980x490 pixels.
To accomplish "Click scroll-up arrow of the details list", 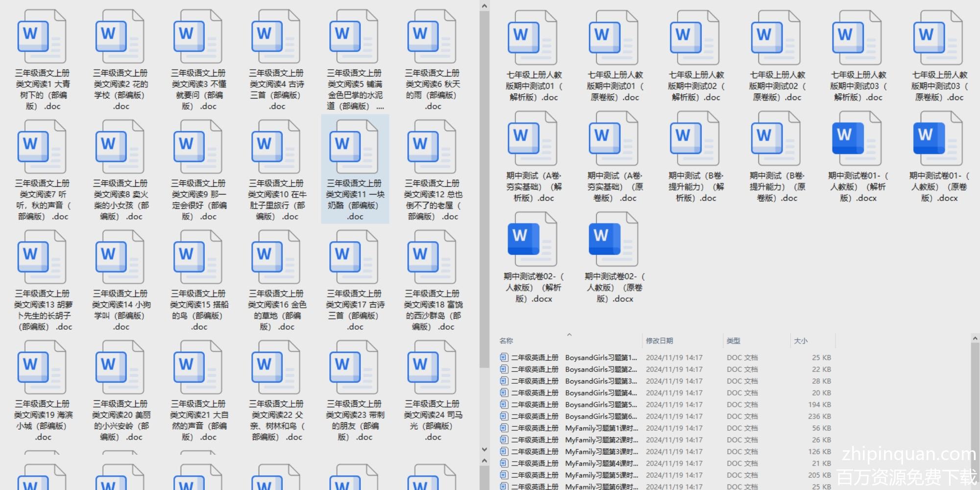I will [x=975, y=338].
